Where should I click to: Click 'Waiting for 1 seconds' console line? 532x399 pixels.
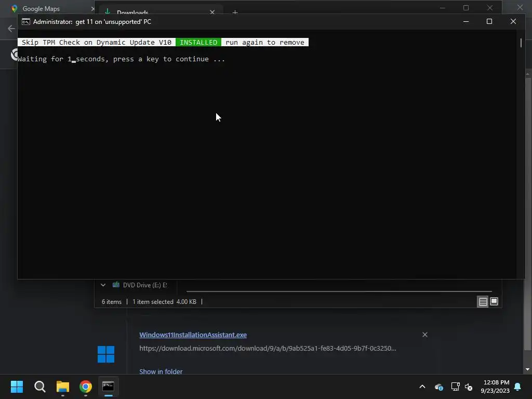[121, 59]
